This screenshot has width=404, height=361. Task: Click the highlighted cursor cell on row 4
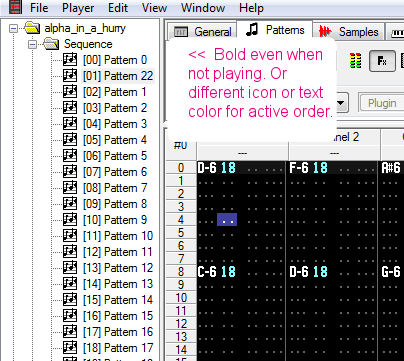pos(227,220)
